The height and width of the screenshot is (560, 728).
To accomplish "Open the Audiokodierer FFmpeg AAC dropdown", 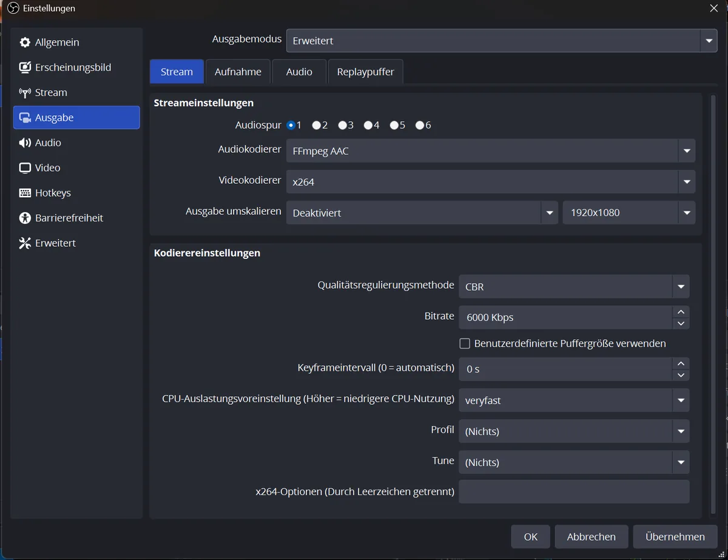I will (491, 151).
